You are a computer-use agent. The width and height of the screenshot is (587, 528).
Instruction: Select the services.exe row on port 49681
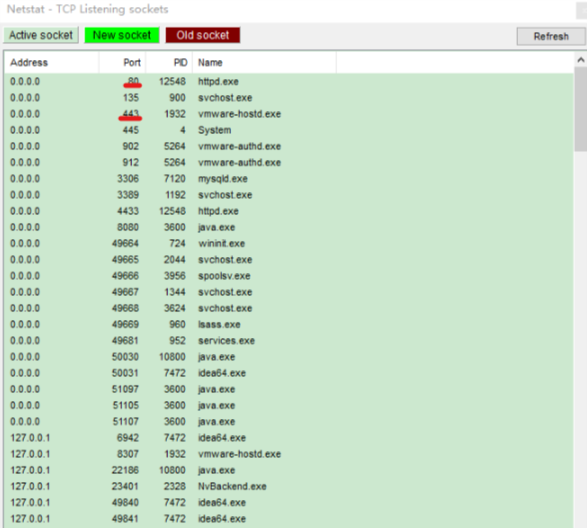tap(289, 341)
